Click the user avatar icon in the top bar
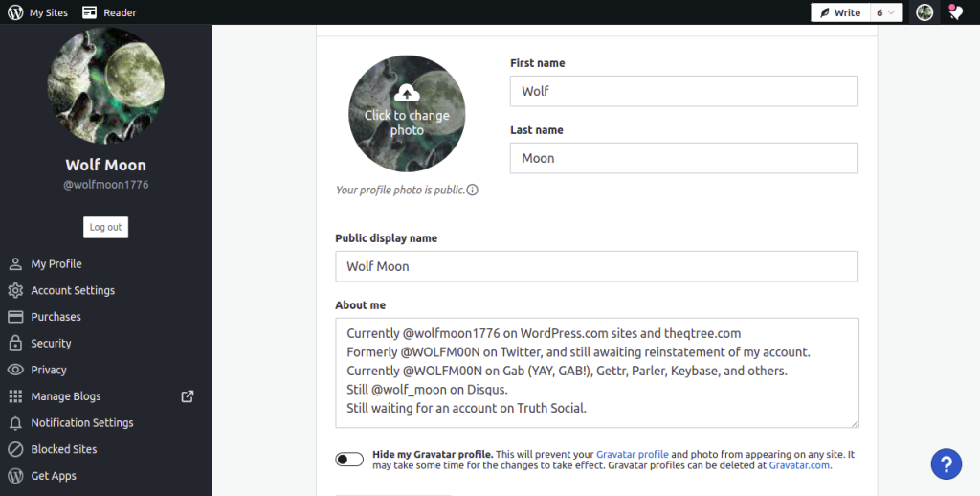This screenshot has width=980, height=496. [924, 11]
